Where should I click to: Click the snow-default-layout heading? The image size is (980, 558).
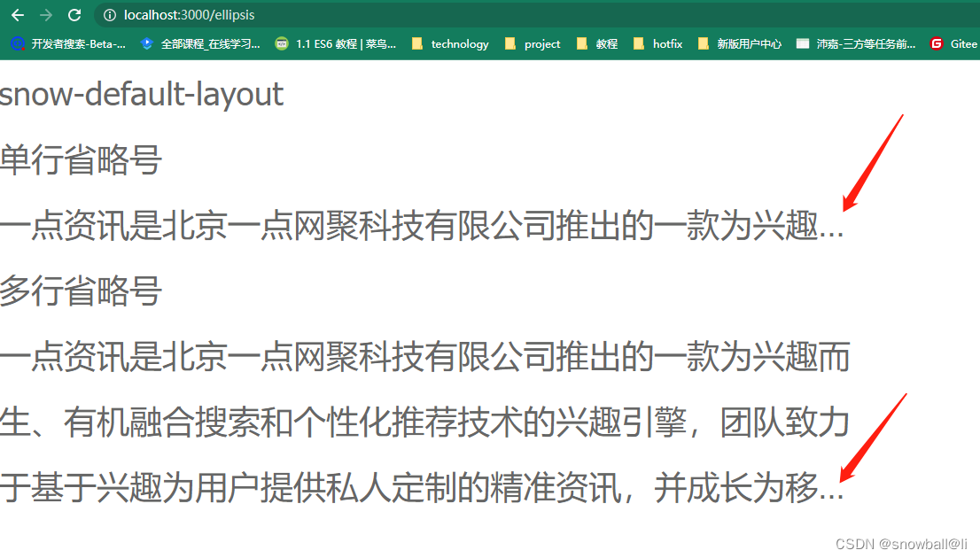(141, 95)
